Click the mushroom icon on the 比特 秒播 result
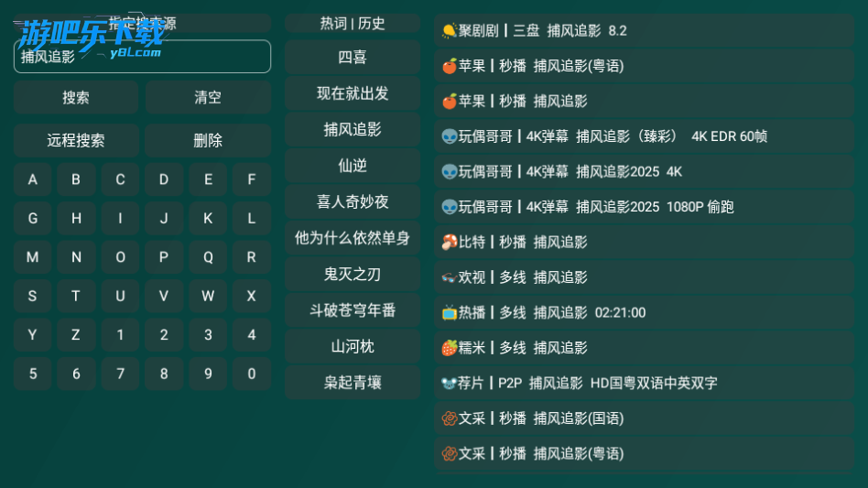 point(449,242)
